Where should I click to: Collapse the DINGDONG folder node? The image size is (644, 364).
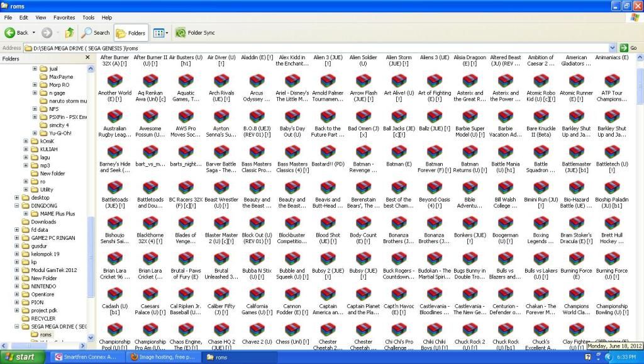click(17, 205)
